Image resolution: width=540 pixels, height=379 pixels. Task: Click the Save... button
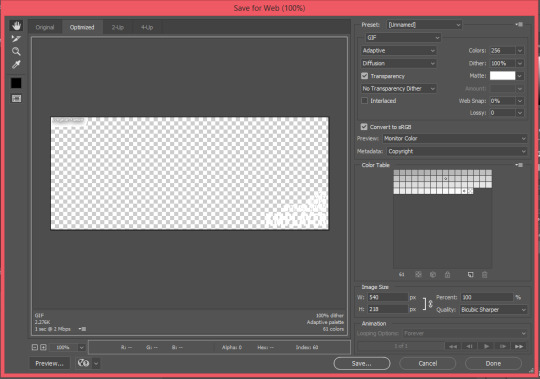click(x=362, y=364)
